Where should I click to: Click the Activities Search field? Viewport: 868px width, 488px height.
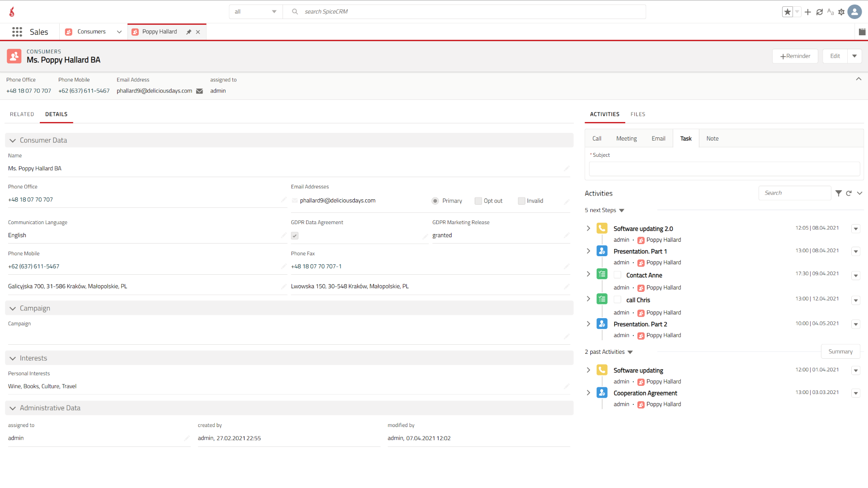pos(795,193)
